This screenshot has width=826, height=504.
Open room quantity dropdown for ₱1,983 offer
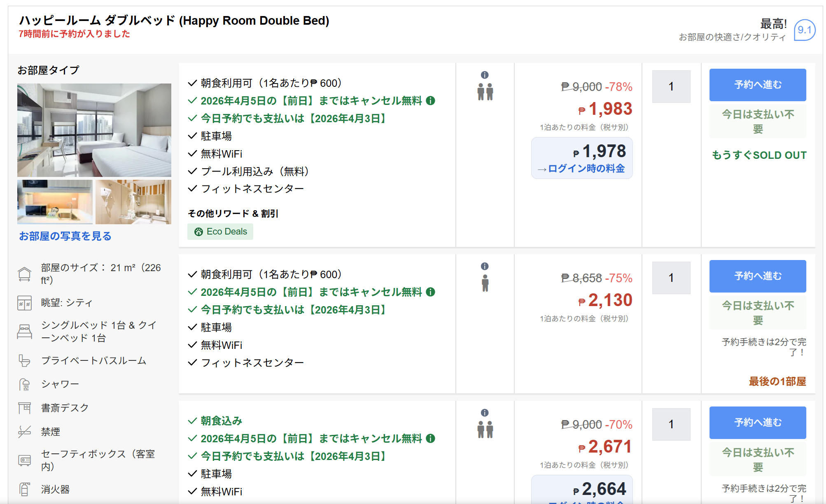coord(671,86)
